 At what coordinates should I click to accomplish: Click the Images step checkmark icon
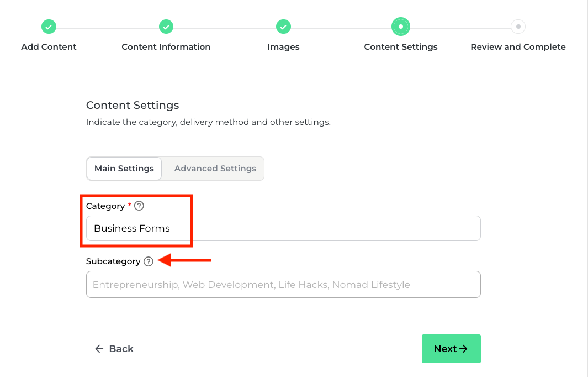tap(283, 26)
